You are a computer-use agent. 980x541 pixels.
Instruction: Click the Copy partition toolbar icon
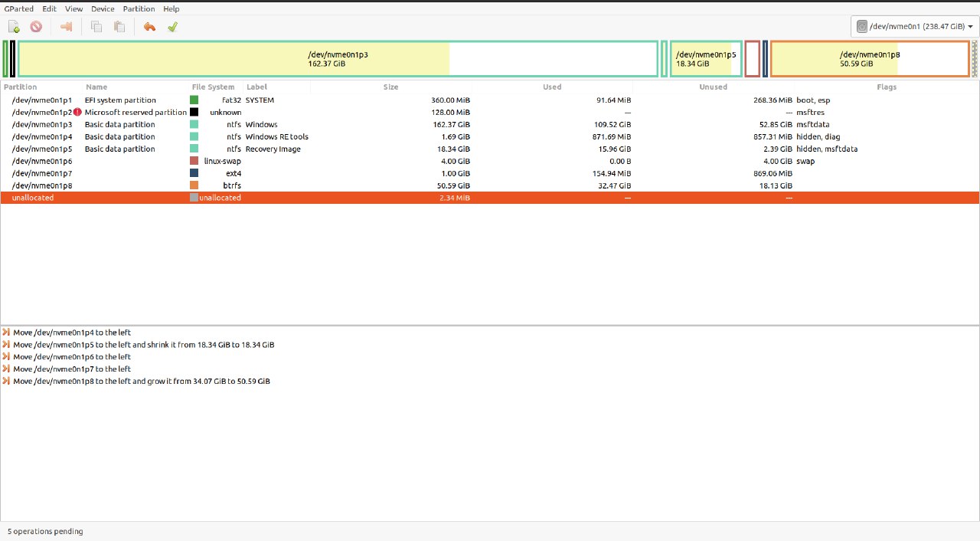[x=96, y=27]
